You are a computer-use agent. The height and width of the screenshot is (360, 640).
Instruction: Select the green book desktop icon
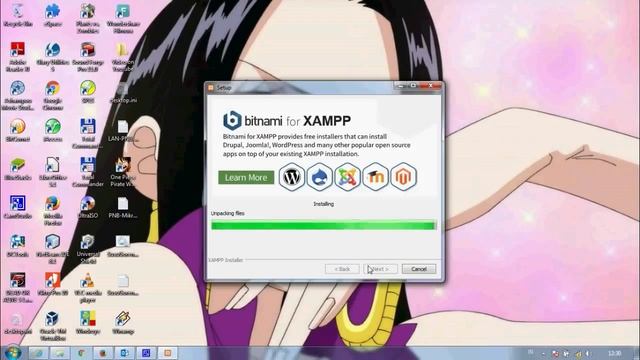18,169
